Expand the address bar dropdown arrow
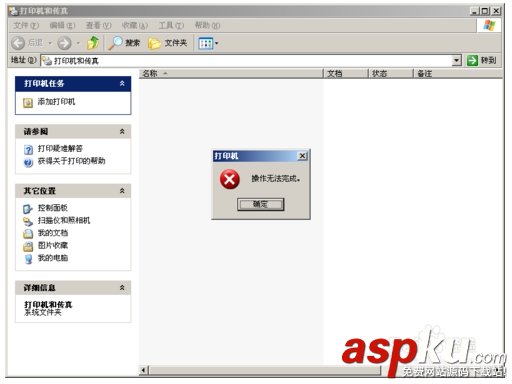The width and height of the screenshot is (512, 384). [x=456, y=61]
